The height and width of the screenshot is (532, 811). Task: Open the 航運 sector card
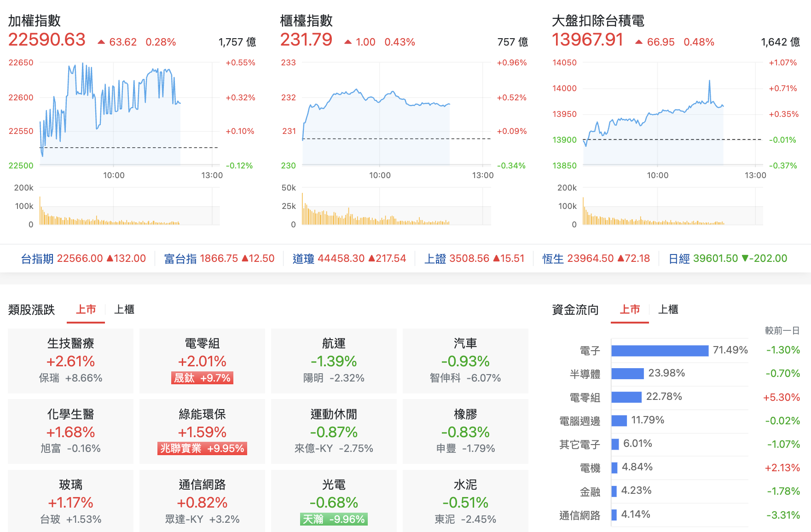pos(334,361)
